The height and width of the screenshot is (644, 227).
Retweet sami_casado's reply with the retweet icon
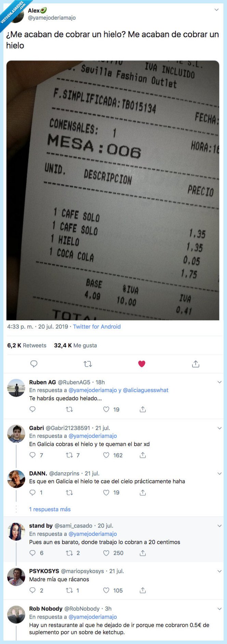pyautogui.click(x=70, y=553)
